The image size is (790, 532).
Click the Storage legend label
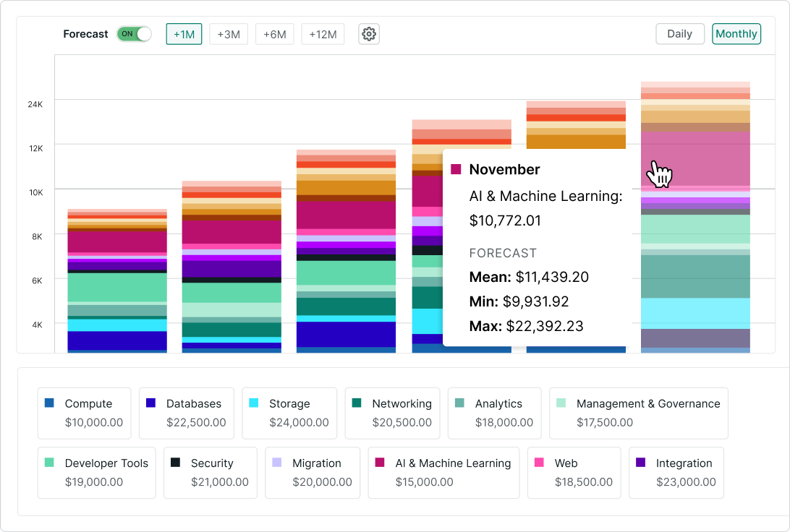pos(289,403)
